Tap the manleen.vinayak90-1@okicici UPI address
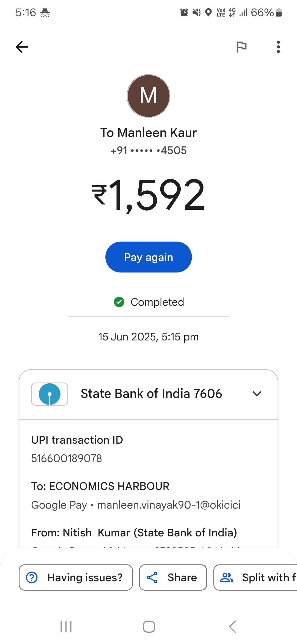Viewport: 297px width, 644px height. coord(169,505)
